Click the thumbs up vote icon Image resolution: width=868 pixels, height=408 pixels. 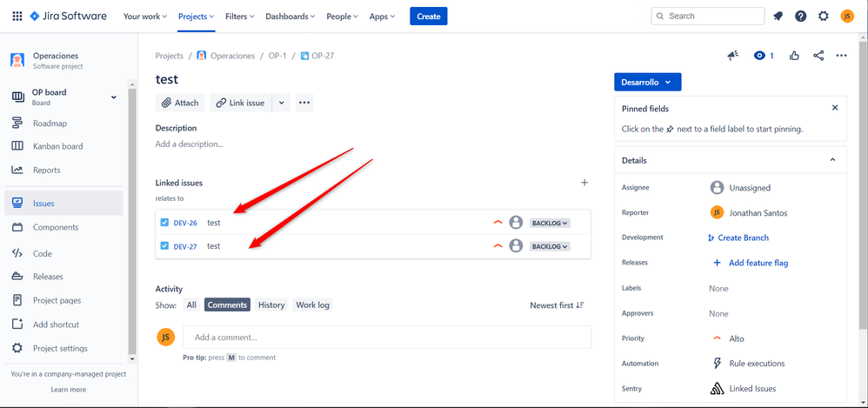pyautogui.click(x=795, y=56)
